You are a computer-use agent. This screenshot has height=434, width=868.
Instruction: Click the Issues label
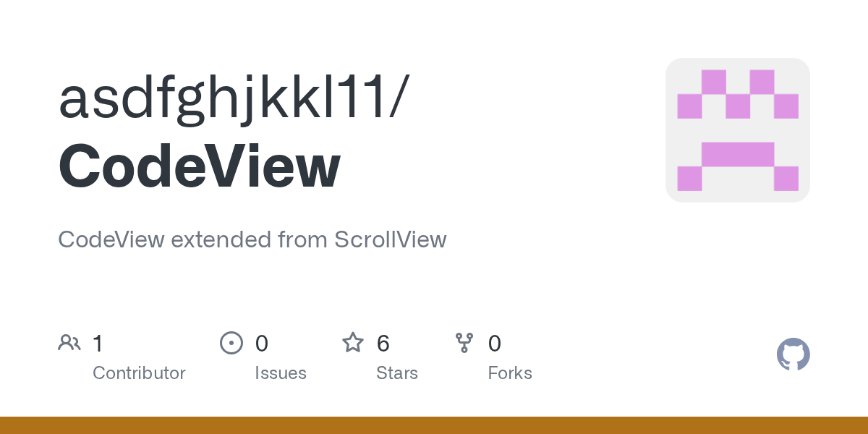(281, 373)
